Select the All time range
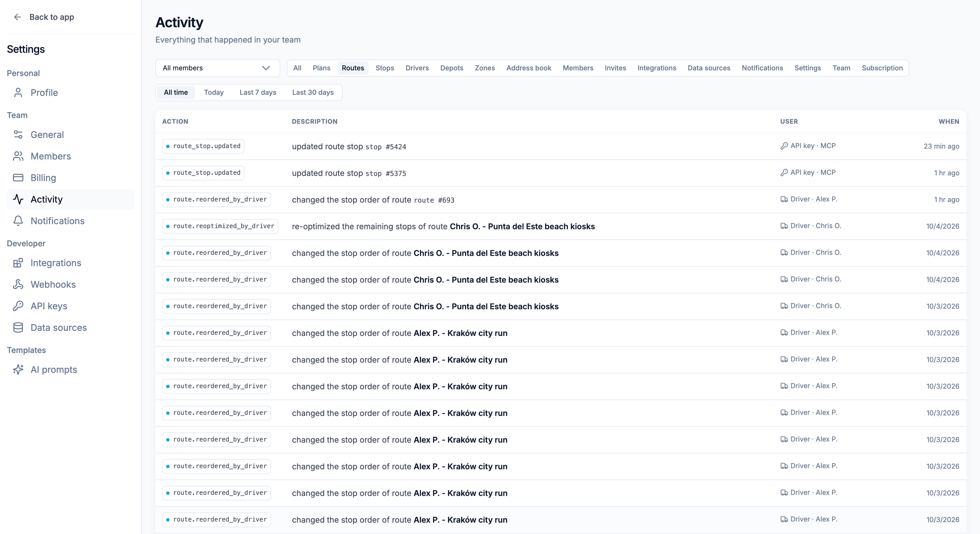 click(x=176, y=92)
